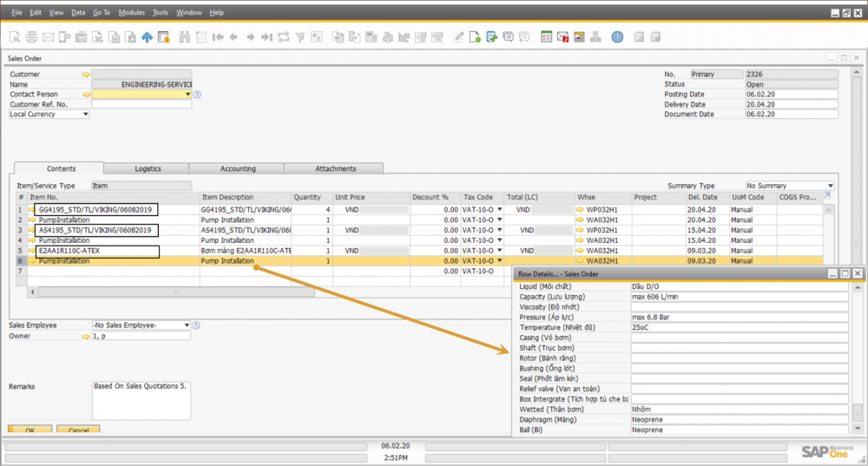868x466 pixels.
Task: Click the Remarks text box
Action: pyautogui.click(x=141, y=400)
